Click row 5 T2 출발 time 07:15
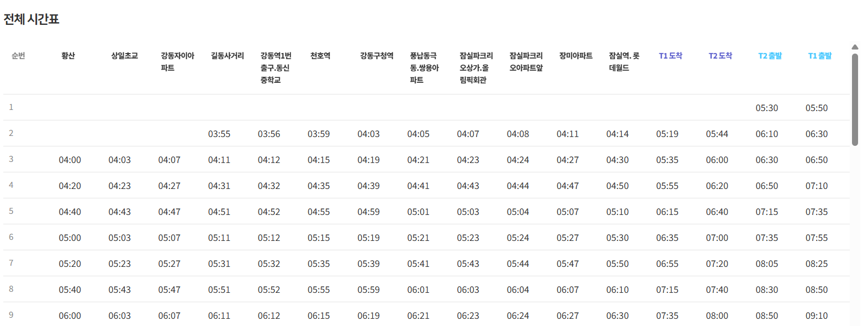Screen dimensions: 868x326 coord(766,212)
